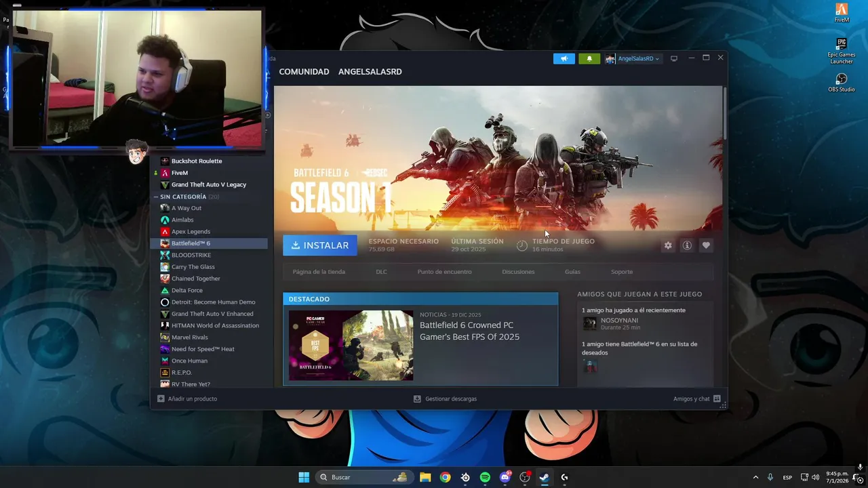The height and width of the screenshot is (488, 868).
Task: Click the Steam content vertical scrollbar
Action: 725,113
